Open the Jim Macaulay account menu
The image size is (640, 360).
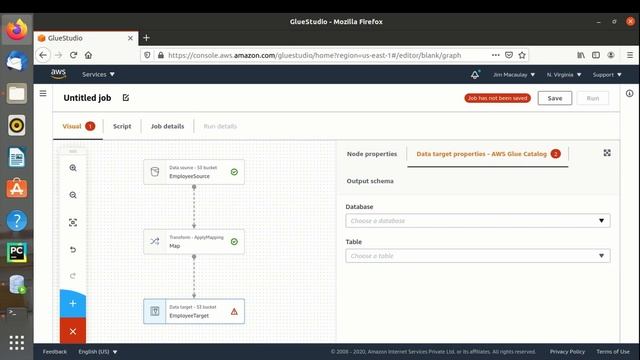tap(513, 75)
